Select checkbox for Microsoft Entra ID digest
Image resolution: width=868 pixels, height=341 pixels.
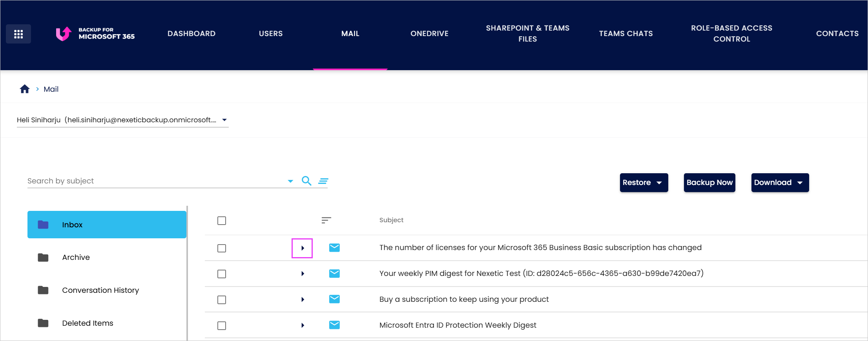(x=222, y=326)
